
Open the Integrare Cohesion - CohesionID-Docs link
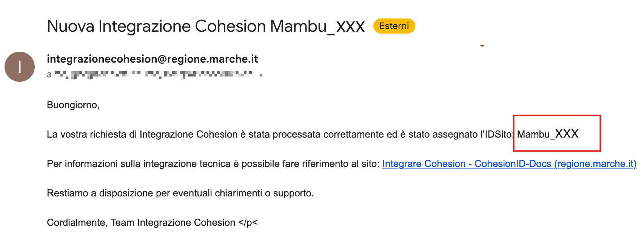click(x=509, y=164)
